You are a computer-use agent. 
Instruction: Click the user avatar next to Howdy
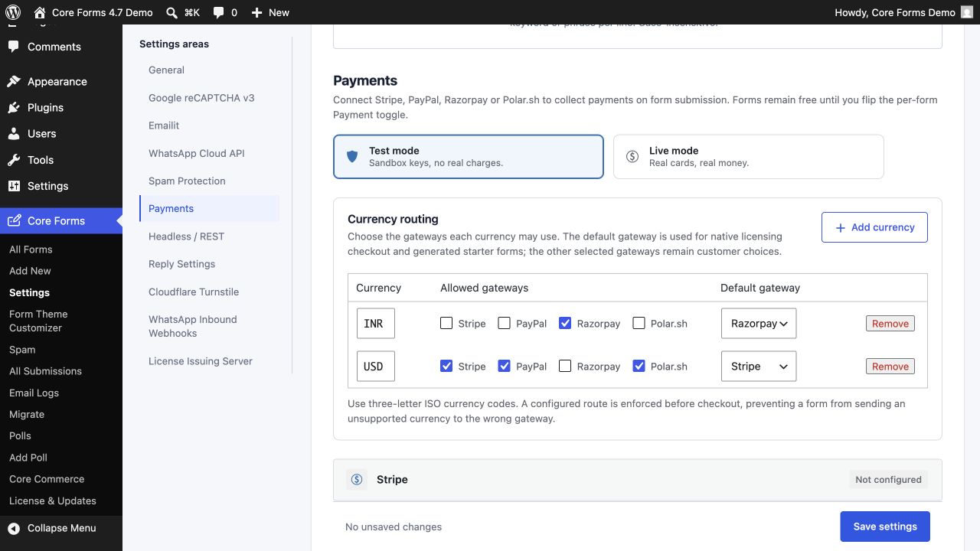(967, 12)
